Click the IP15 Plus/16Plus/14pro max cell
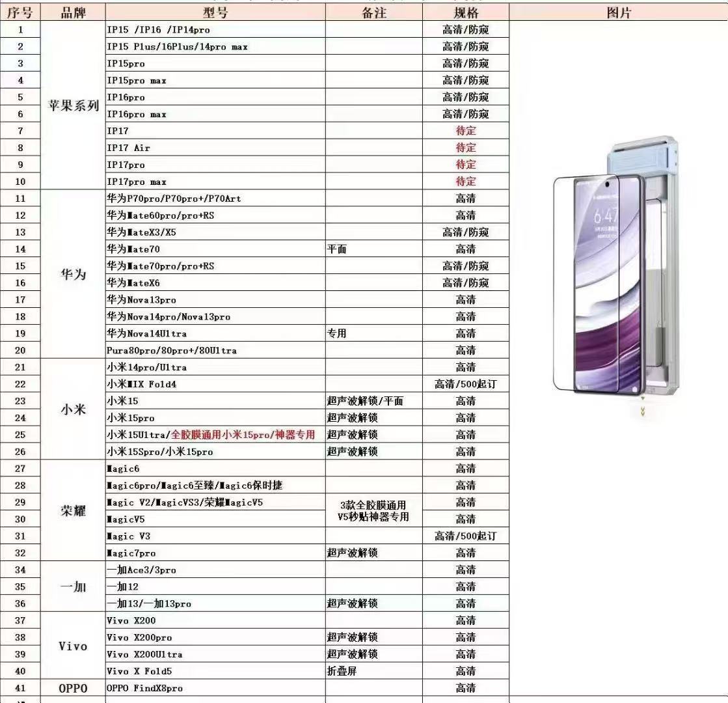728x703 pixels. coord(215,46)
